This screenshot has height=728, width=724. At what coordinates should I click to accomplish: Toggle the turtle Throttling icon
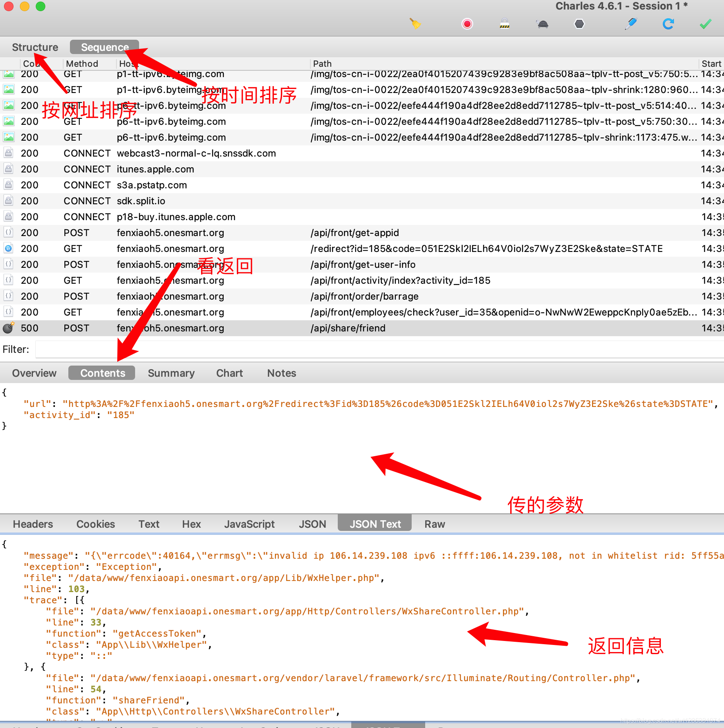click(542, 24)
